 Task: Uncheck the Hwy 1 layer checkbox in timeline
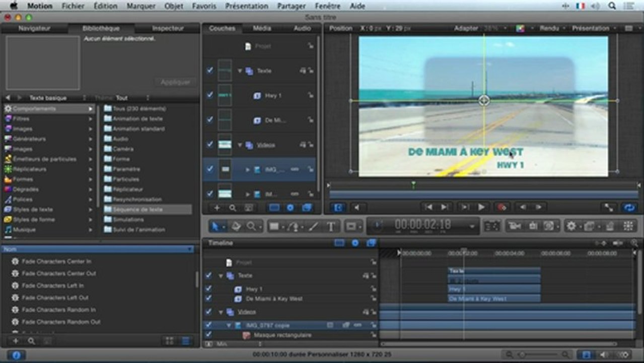(x=208, y=289)
